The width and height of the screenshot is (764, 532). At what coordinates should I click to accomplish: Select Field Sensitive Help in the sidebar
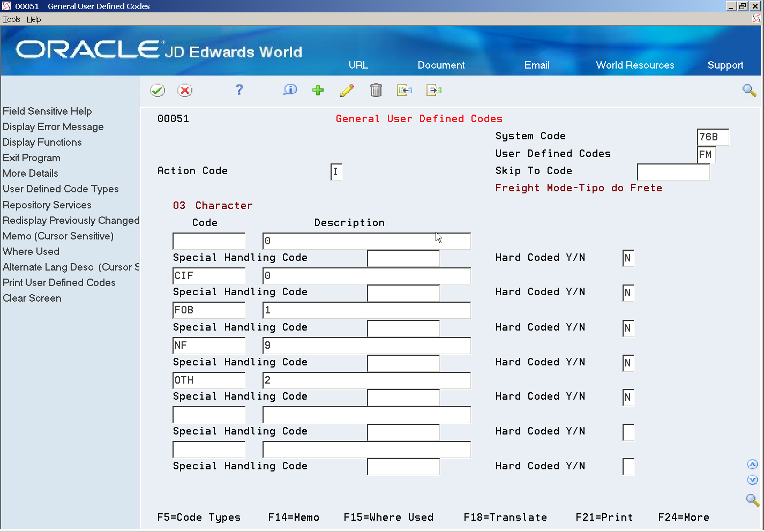pos(47,111)
